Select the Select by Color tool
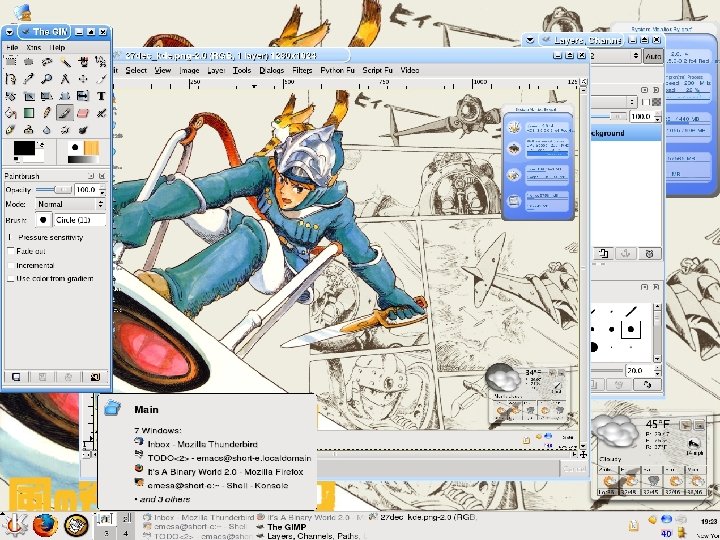This screenshot has width=720, height=540. 83,61
